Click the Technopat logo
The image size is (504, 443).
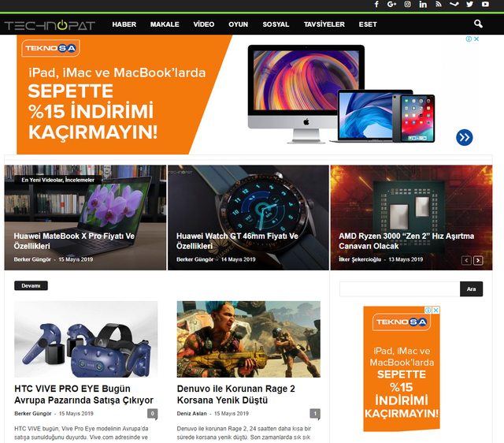coord(50,25)
